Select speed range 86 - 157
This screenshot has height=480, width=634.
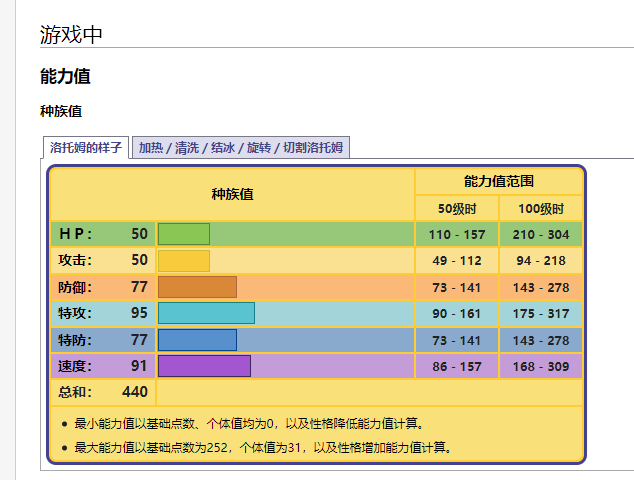(457, 366)
